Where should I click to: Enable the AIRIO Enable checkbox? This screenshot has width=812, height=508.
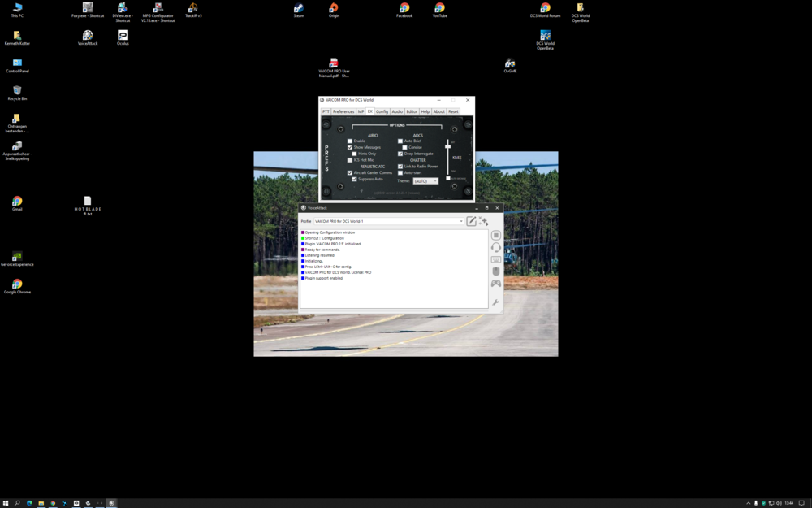[x=350, y=141]
